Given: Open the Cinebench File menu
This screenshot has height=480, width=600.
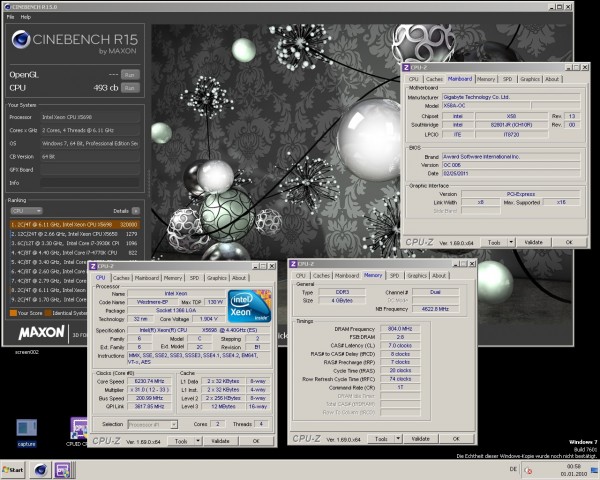Looking at the screenshot, I should pos(10,17).
